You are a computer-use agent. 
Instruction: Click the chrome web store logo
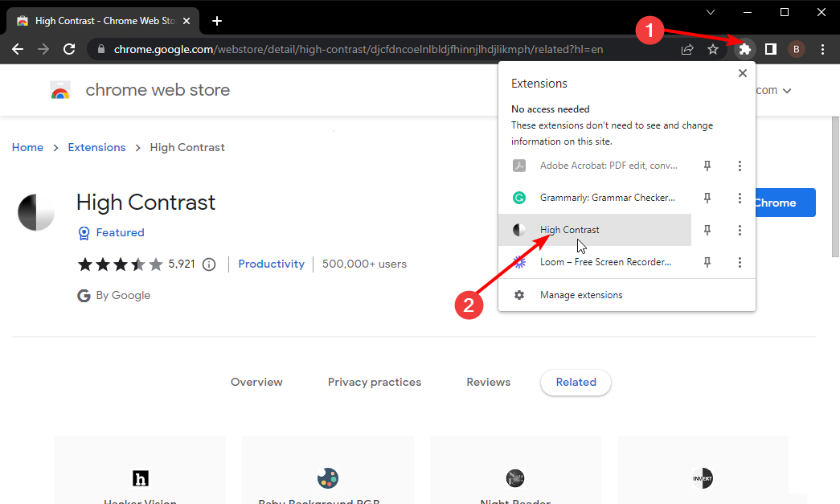60,90
